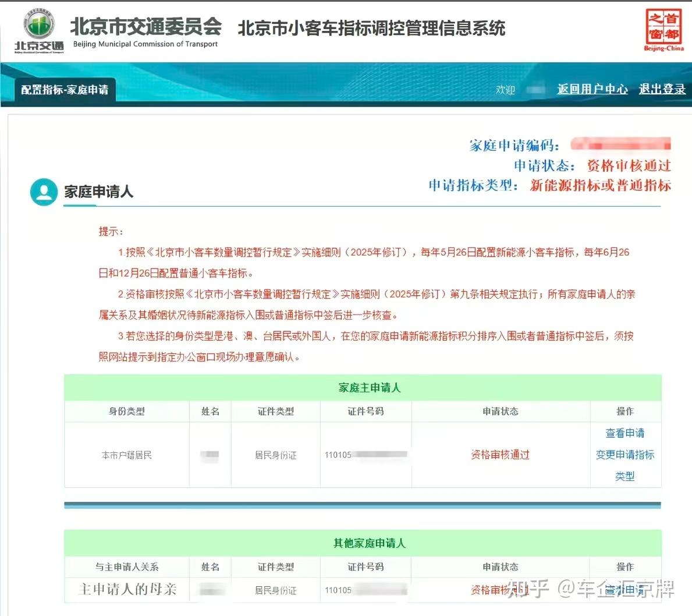Click main applicant's 110105 ID number
Viewport: 692px width, 616px height.
[366, 455]
